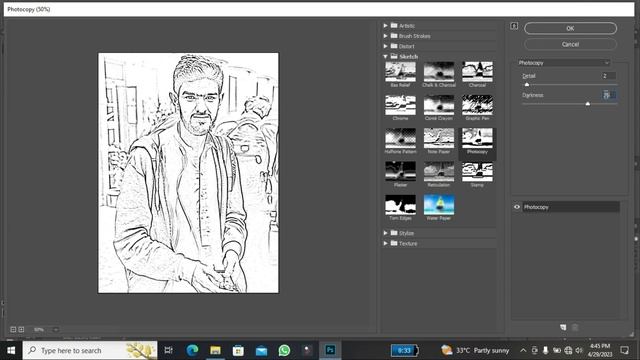Open Microsoft Store from taskbar
Viewport: 640px width, 360px height.
238,350
